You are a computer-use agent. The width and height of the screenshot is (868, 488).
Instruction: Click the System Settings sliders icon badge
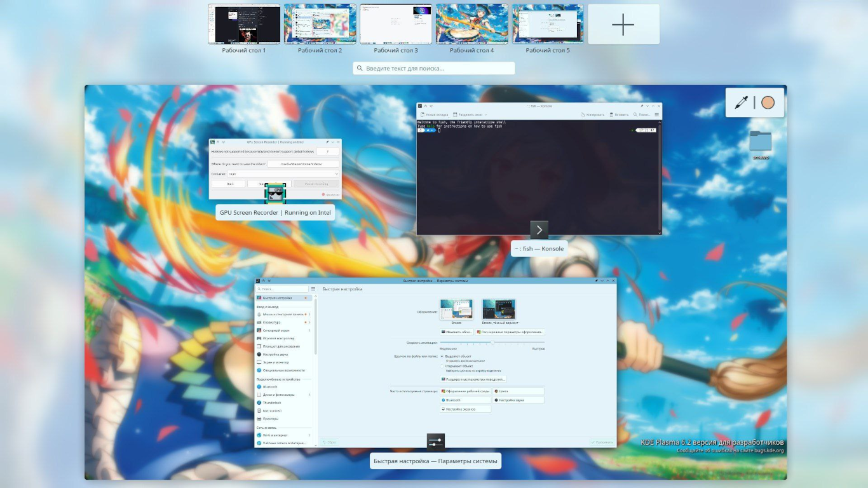click(435, 442)
